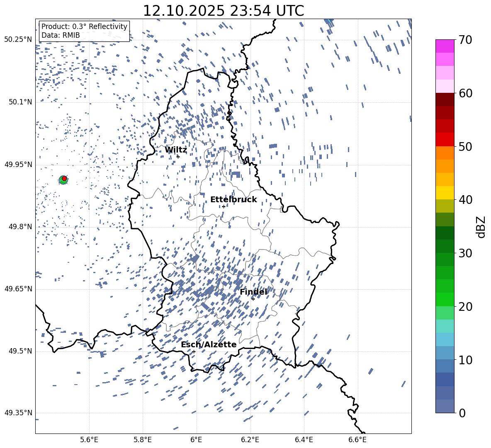Pick the bright green 20 dBZ swatch
The height and width of the screenshot is (448, 491).
pos(445,299)
